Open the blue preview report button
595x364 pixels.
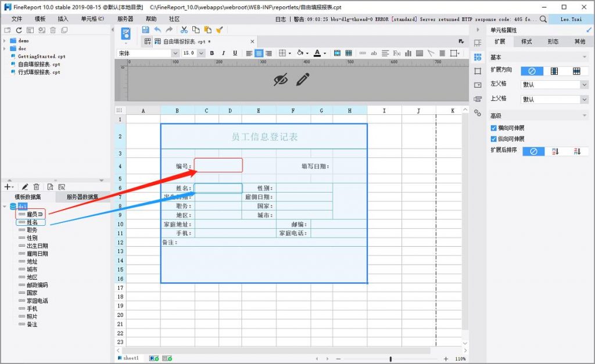tap(126, 34)
